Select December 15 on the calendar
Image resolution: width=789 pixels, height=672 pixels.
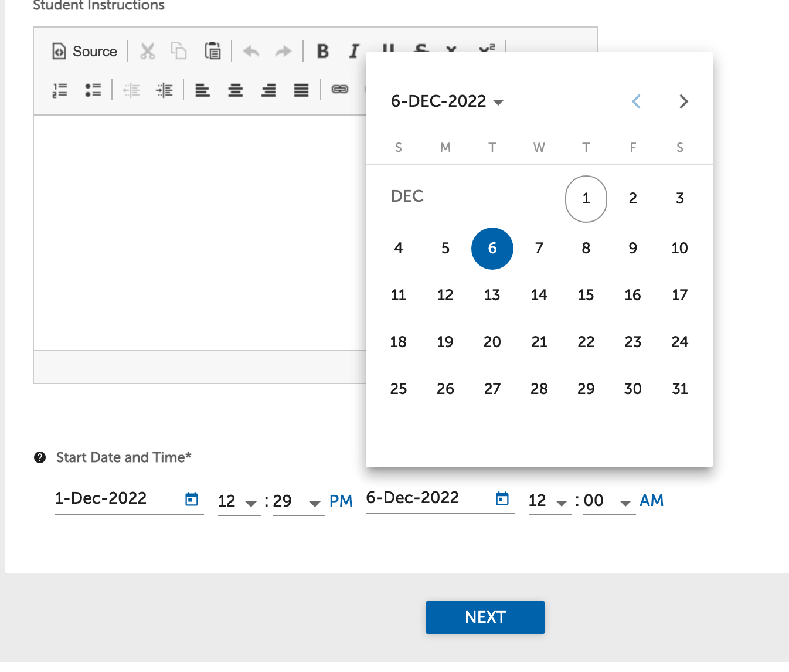[586, 295]
